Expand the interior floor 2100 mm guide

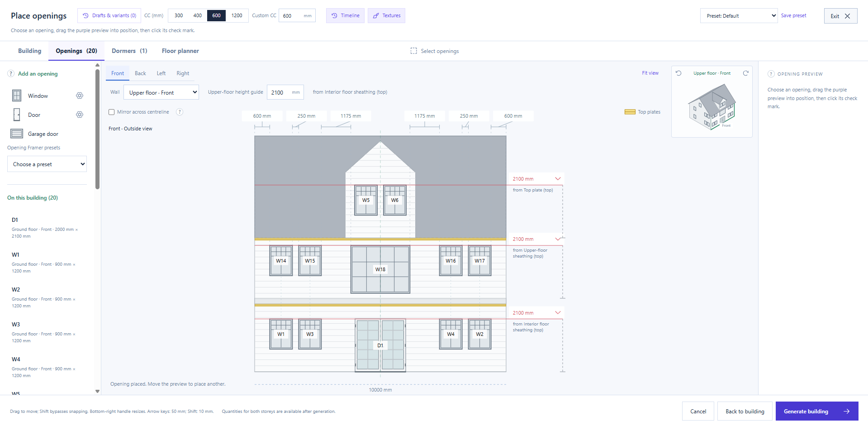[x=558, y=313]
